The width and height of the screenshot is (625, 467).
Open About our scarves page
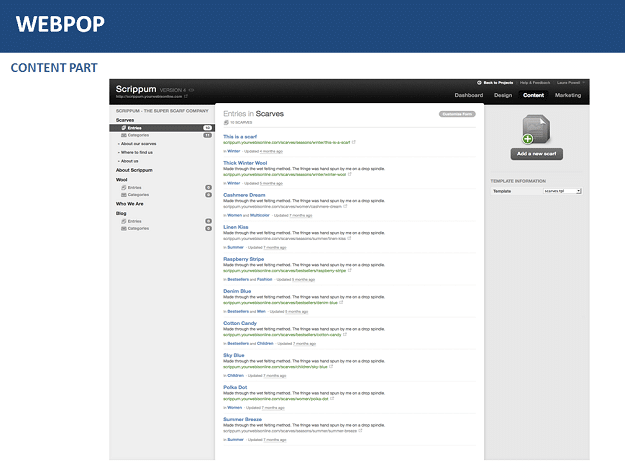pos(138,144)
